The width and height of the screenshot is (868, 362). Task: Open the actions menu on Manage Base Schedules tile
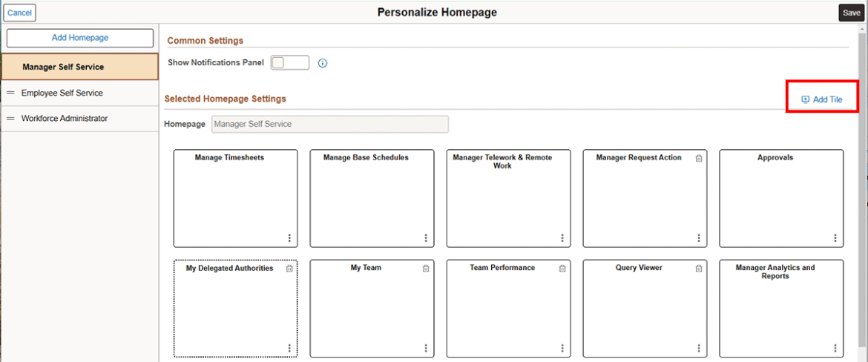click(426, 238)
